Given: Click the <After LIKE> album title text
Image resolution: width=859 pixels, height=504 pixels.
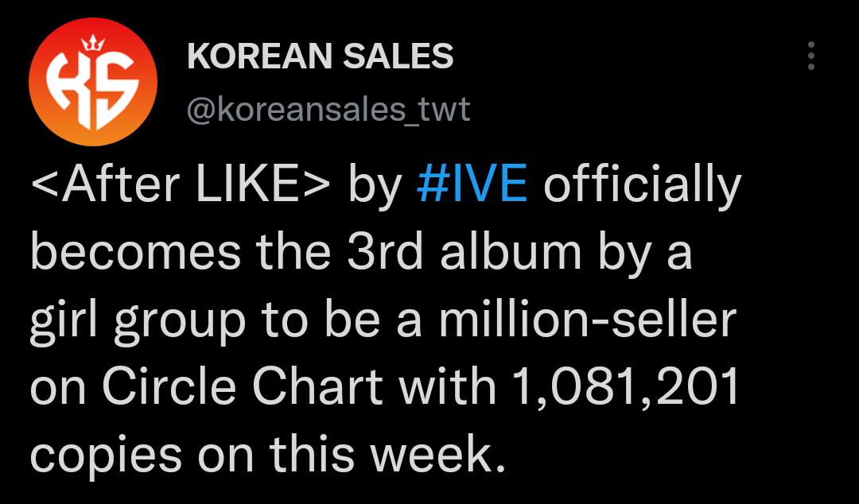Looking at the screenshot, I should coord(181,185).
